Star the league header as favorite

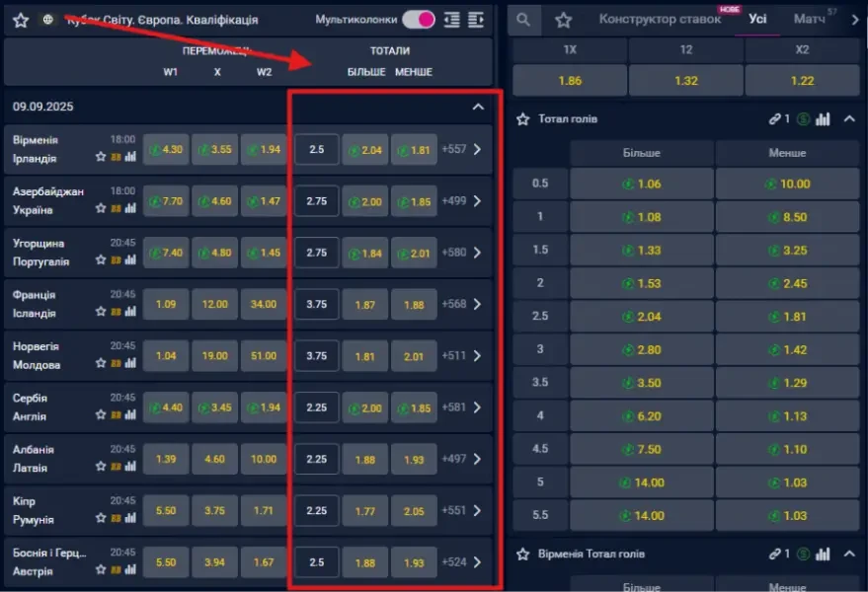click(x=21, y=20)
